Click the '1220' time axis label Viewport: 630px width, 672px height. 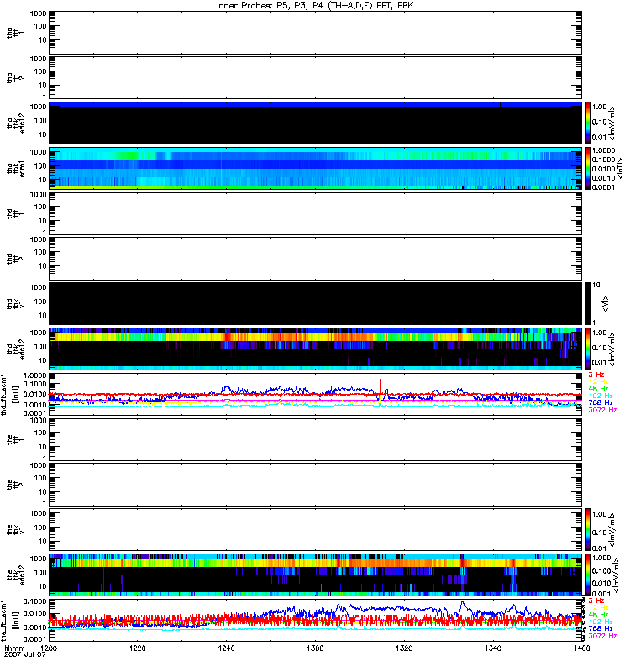click(138, 648)
